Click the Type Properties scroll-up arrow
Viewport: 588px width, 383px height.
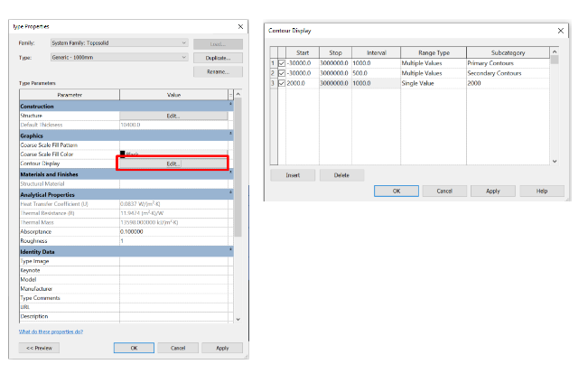pyautogui.click(x=238, y=94)
